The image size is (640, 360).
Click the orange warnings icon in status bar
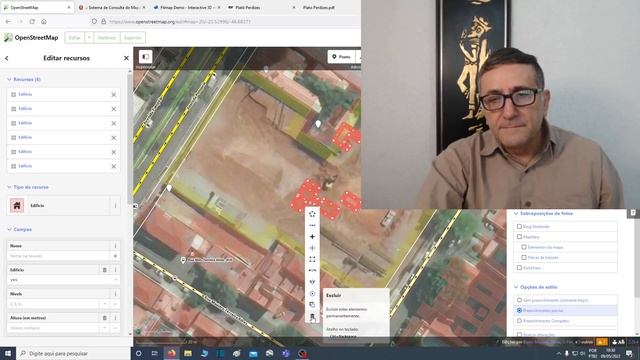tap(602, 342)
